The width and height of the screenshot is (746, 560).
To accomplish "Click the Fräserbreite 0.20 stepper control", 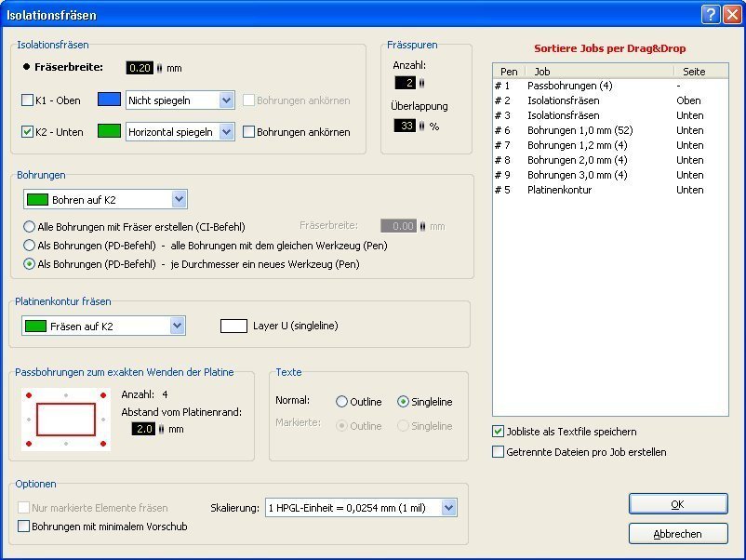I will click(158, 68).
